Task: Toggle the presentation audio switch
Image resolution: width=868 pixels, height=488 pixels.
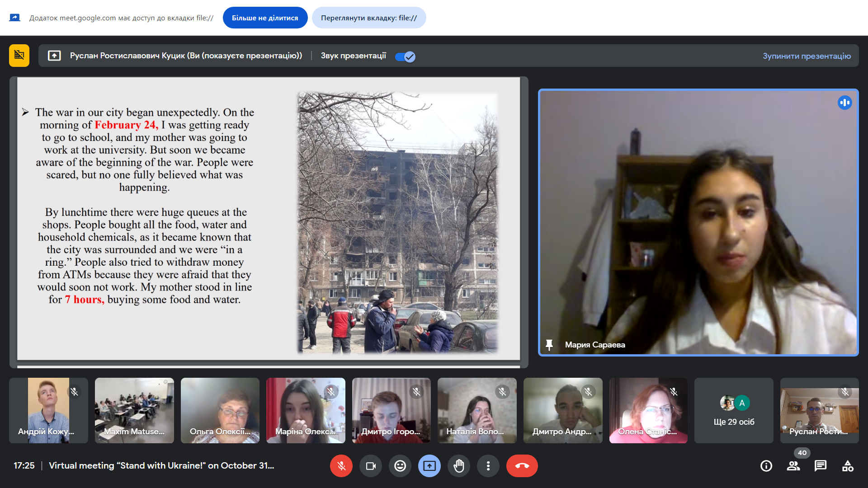Action: [x=405, y=56]
